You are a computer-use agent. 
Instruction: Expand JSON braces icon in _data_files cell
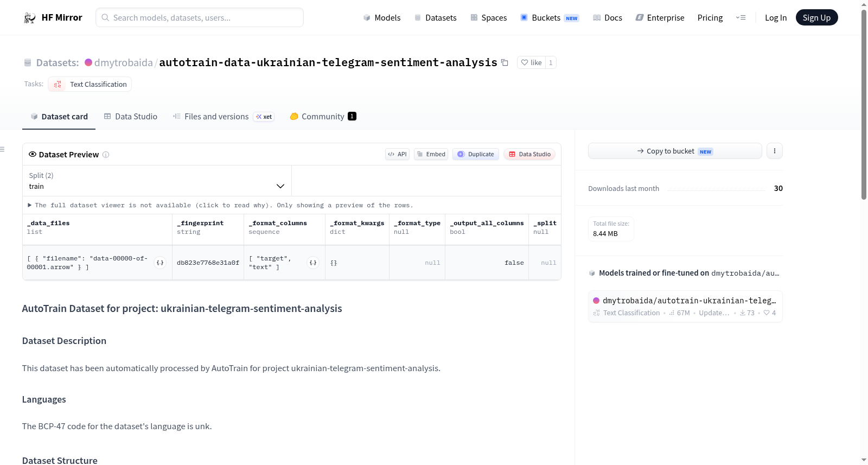(160, 263)
